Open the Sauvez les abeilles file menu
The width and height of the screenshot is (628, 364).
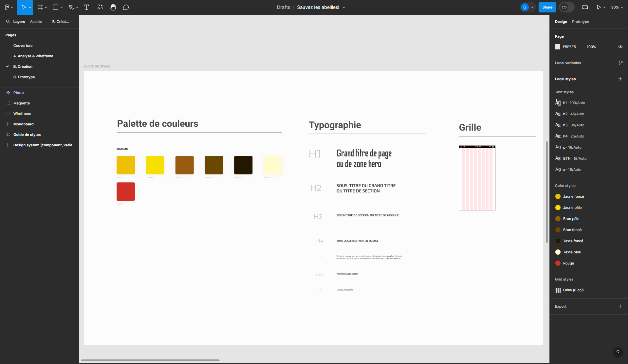point(343,7)
